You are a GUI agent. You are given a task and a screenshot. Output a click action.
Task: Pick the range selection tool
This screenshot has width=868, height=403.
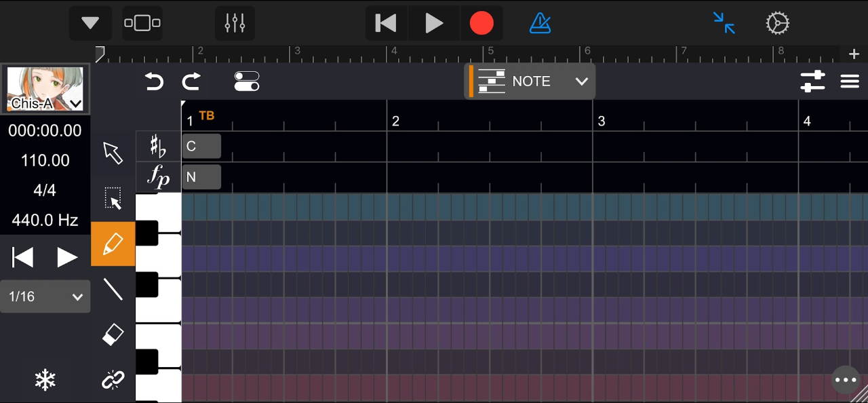(x=113, y=198)
